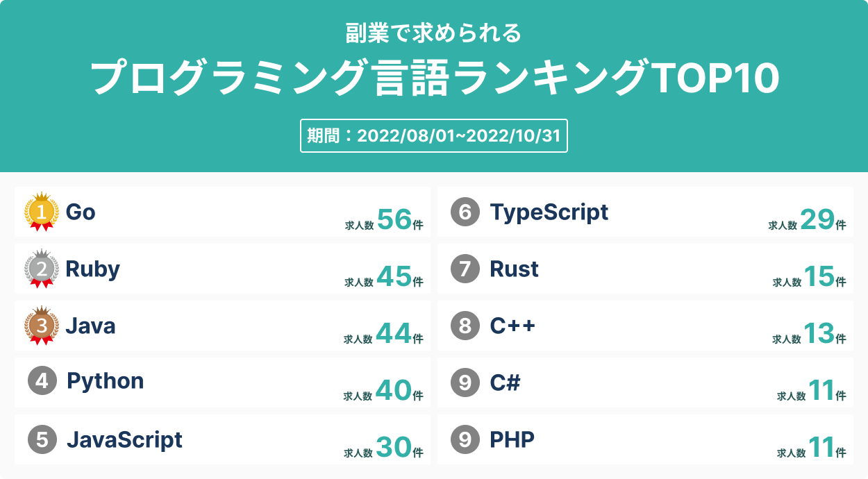Click the 期間 date range box
Image resolution: width=868 pixels, height=479 pixels.
(434, 135)
